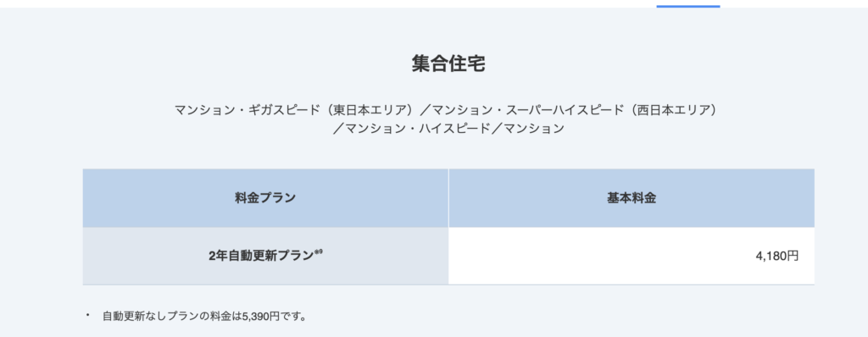Click the ※9 footnote marker superscript
The image size is (868, 337).
[x=319, y=252]
